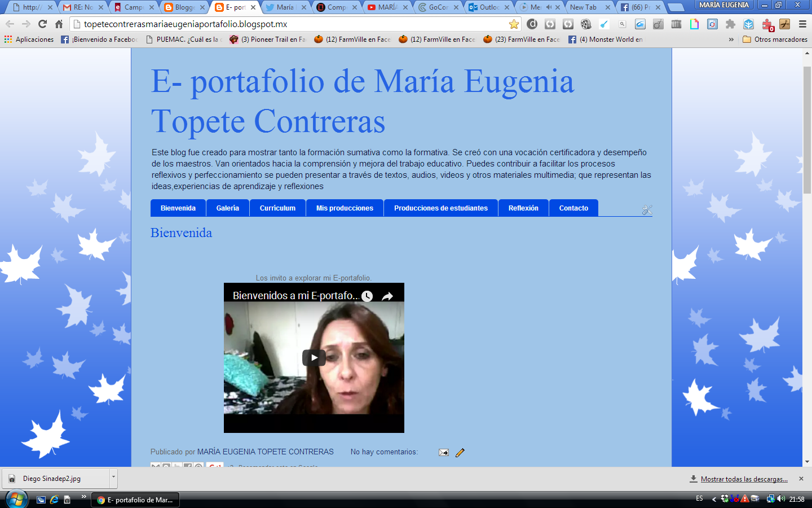Open the Reflexión blog tab
Image resolution: width=812 pixels, height=508 pixels.
pyautogui.click(x=523, y=208)
